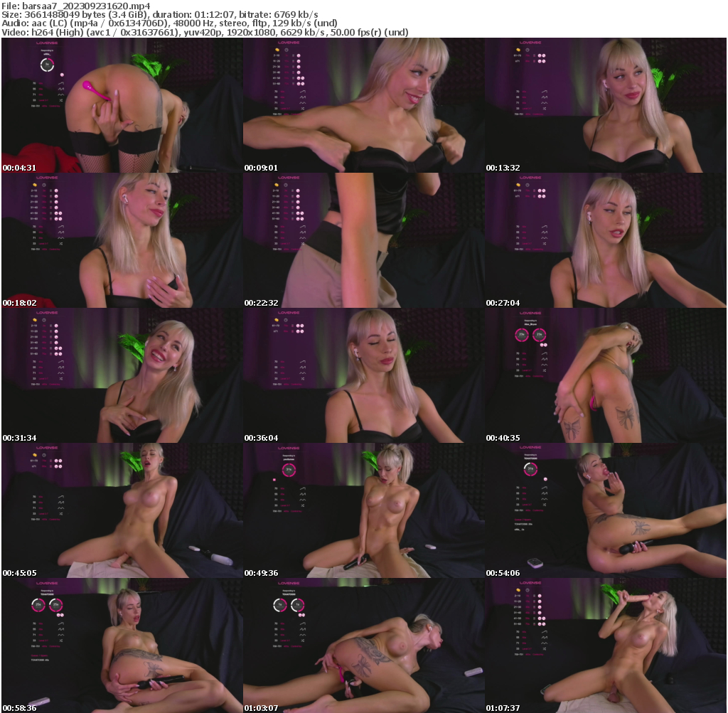The width and height of the screenshot is (728, 713).
Task: Click the circular timer overlay in the 00:45:05 thumbnail
Action: pos(45,455)
